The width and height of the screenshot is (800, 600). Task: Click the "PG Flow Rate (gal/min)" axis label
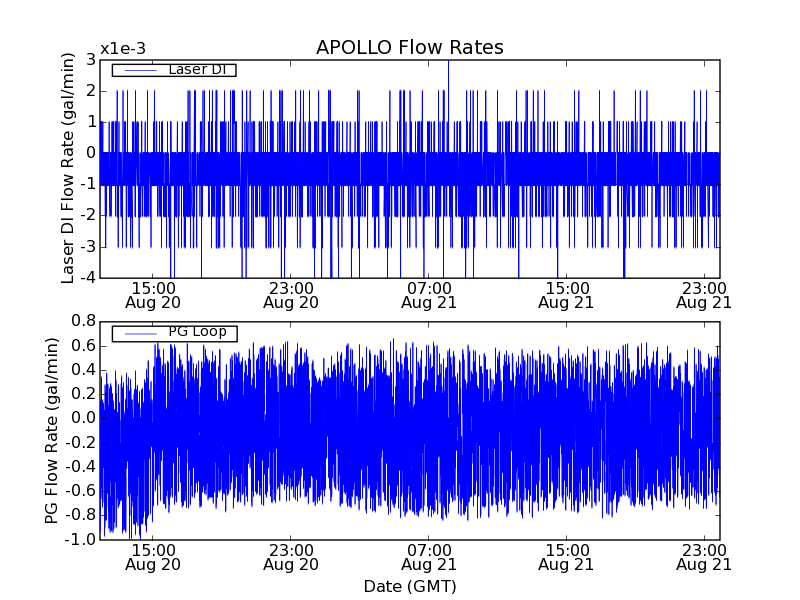coord(52,430)
